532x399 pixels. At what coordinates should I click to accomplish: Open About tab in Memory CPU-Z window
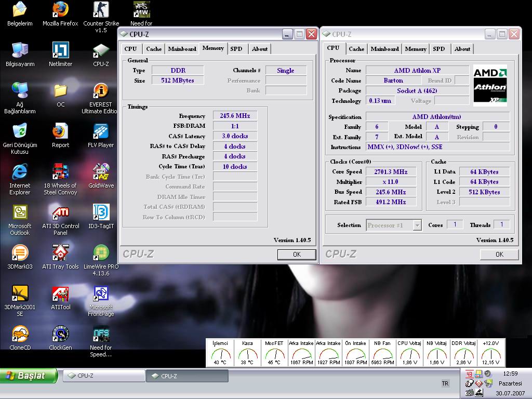point(260,49)
